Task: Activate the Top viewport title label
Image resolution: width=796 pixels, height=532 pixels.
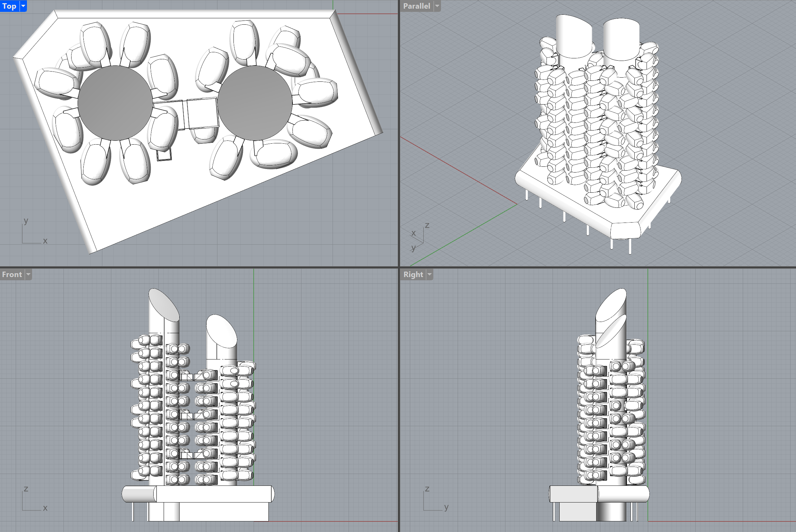Action: tap(9, 6)
